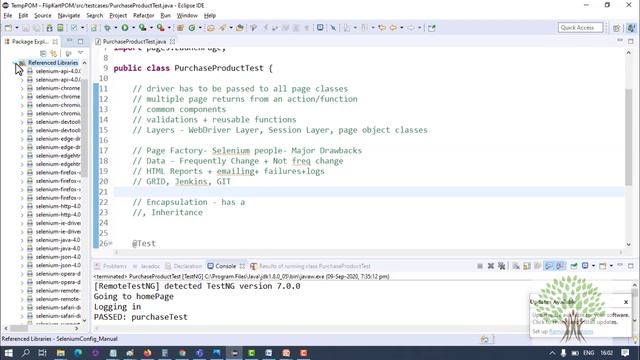Screen dimensions: 640x360
Task: Open the Package Explorer view menu arrow
Action: (x=80, y=53)
